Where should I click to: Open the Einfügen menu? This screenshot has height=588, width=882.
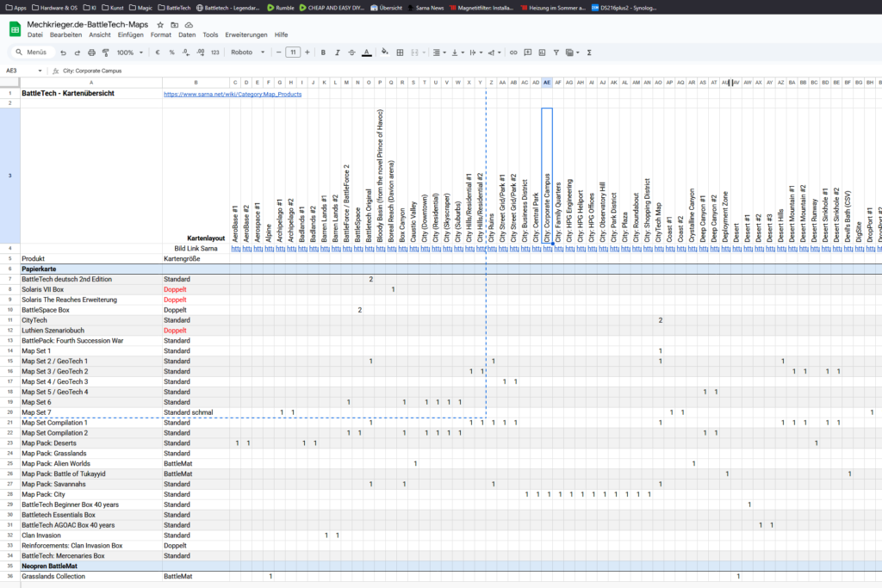point(131,34)
